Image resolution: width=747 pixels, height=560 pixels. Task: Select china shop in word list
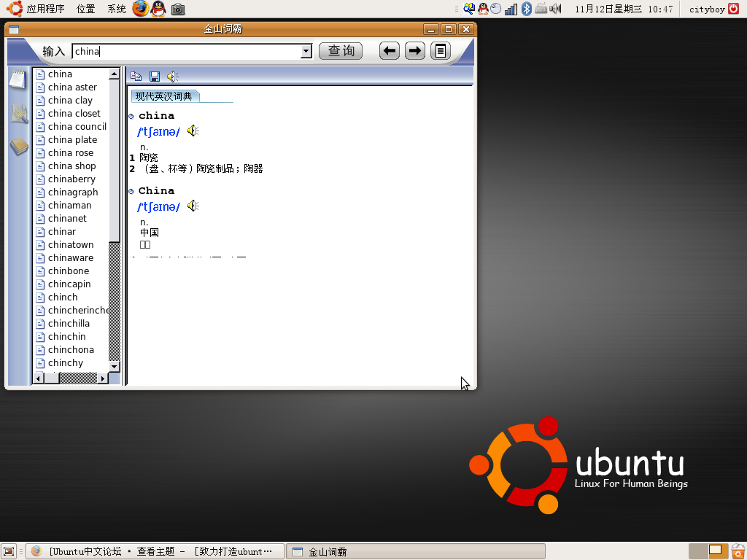coord(72,166)
